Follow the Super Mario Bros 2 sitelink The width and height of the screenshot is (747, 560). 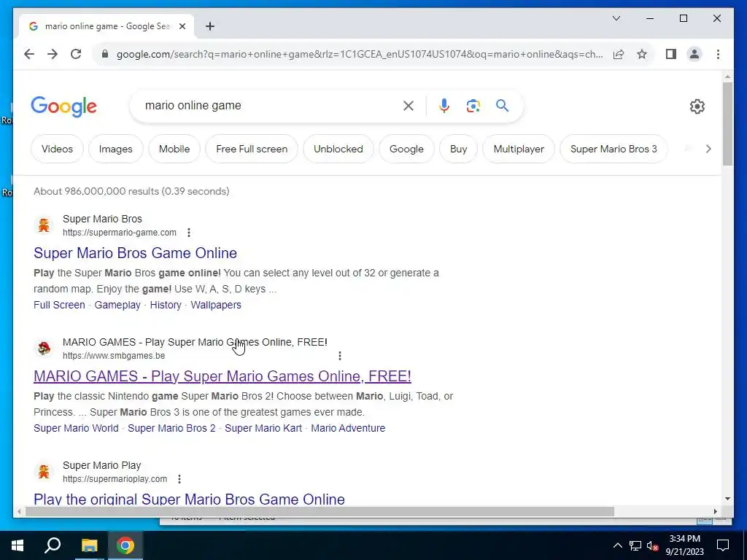[x=171, y=428]
